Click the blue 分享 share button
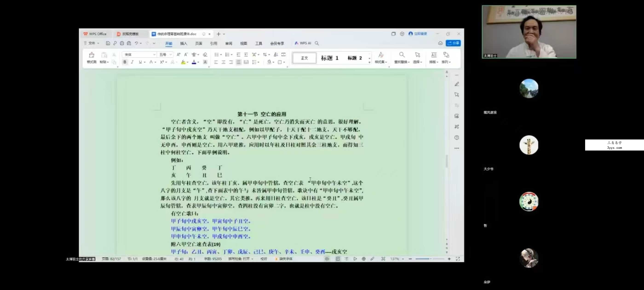Image resolution: width=644 pixels, height=290 pixels. 453,43
